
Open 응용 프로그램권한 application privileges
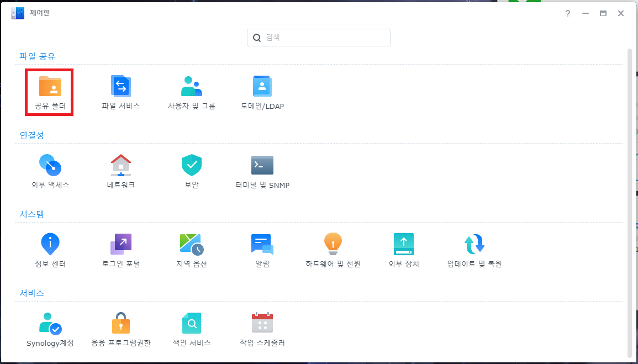tap(121, 324)
